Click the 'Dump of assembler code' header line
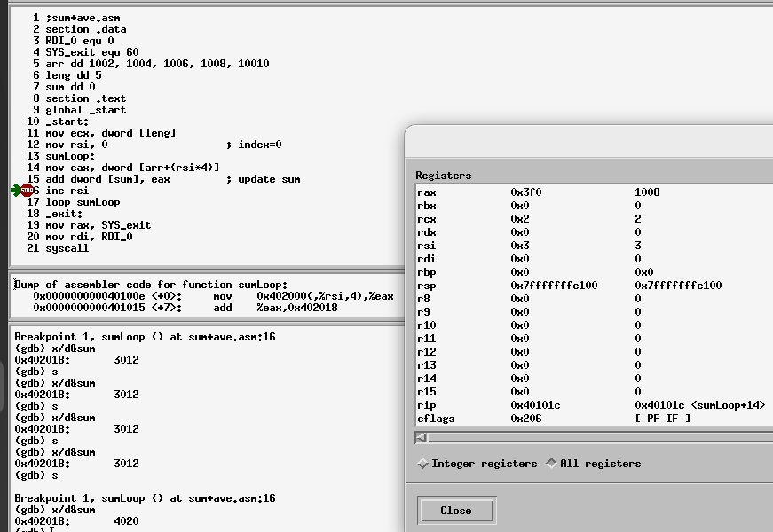 tap(151, 285)
